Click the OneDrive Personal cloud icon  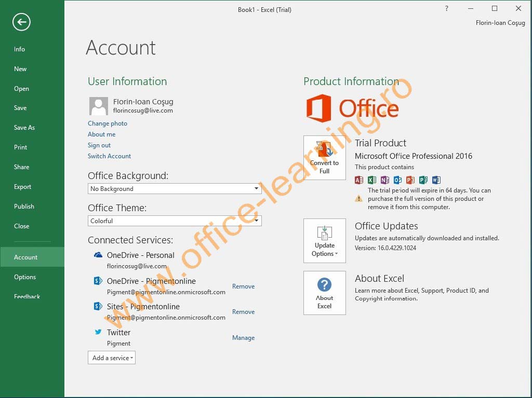pyautogui.click(x=98, y=255)
